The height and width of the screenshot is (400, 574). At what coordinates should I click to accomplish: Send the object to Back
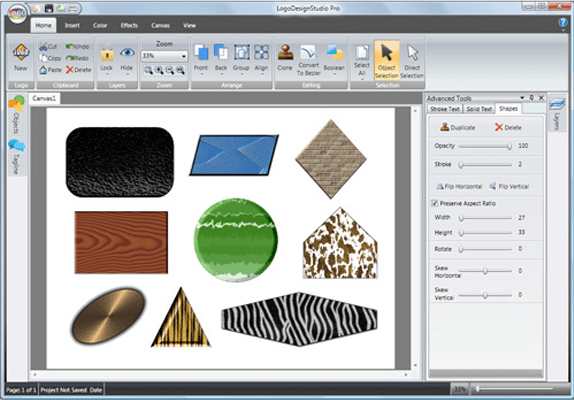click(x=221, y=57)
